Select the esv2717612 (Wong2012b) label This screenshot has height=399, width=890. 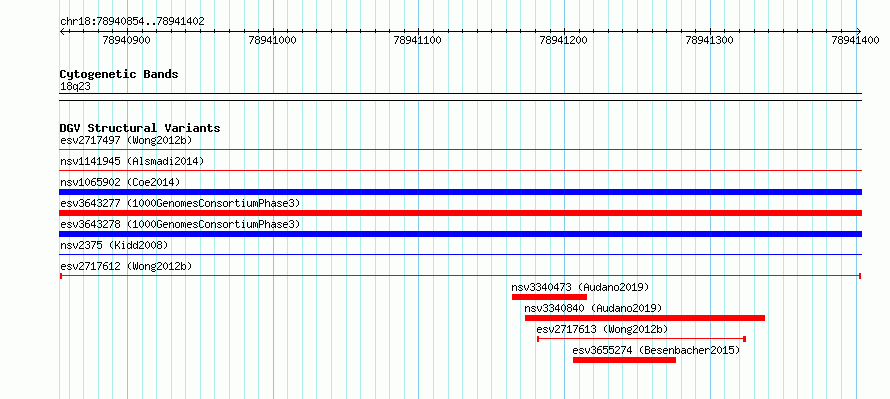(x=126, y=266)
